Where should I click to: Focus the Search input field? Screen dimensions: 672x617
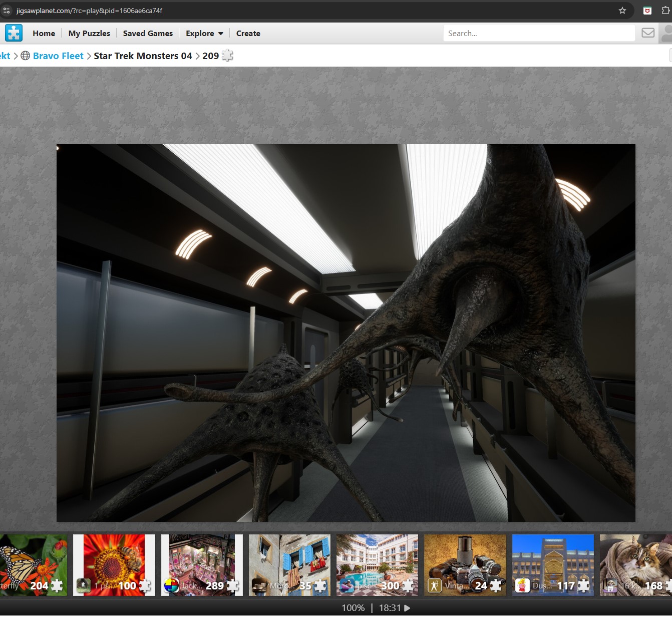[x=539, y=34]
